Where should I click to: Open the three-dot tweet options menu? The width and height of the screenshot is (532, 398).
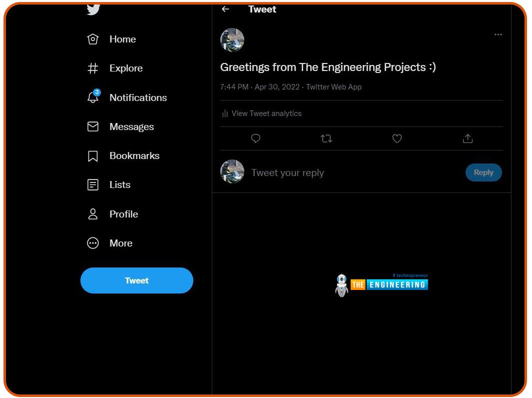point(498,34)
